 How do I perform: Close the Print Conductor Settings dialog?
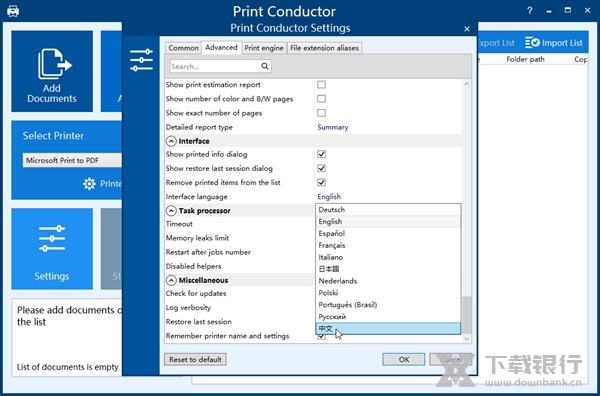pos(467,29)
